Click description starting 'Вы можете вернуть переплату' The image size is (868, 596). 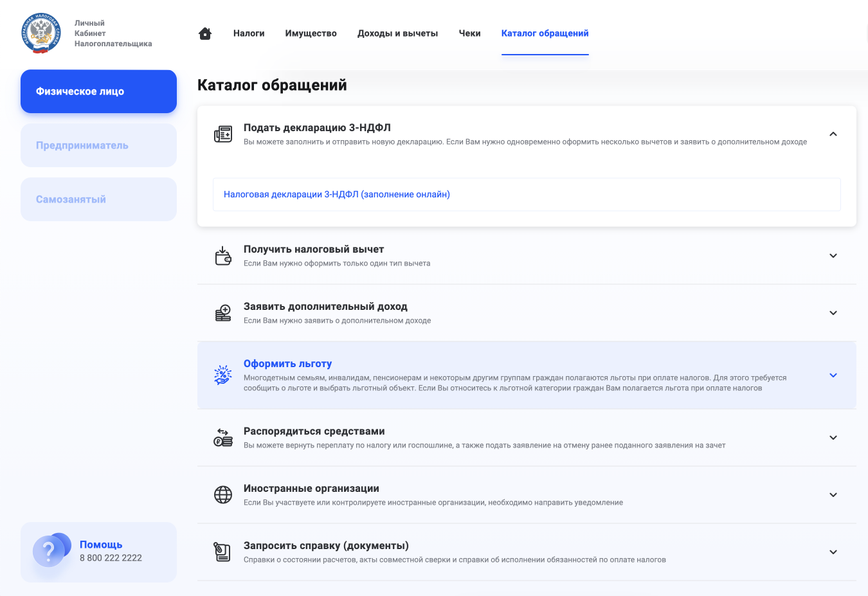tap(484, 445)
